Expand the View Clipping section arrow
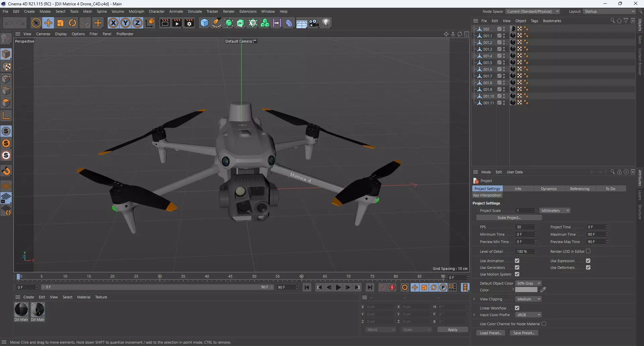This screenshot has width=644, height=346. point(474,299)
